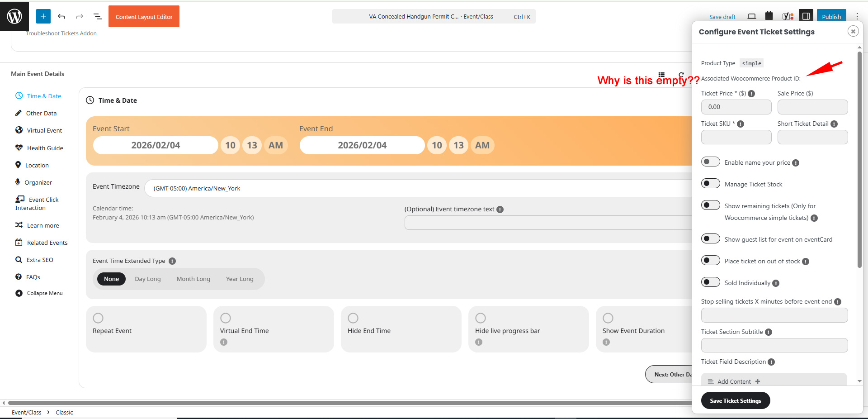Viewport: 868px width, 419px height.
Task: Enable the name your price toggle
Action: [x=710, y=162]
